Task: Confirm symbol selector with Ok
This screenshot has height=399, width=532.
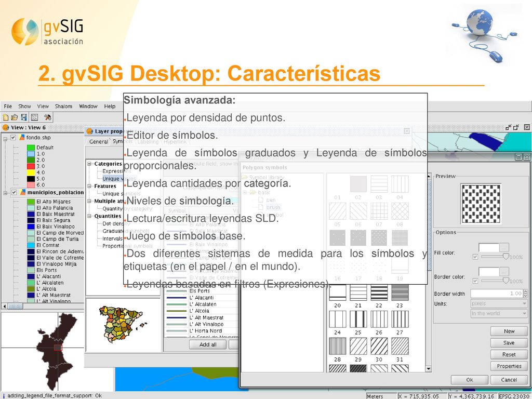Action: tap(470, 380)
